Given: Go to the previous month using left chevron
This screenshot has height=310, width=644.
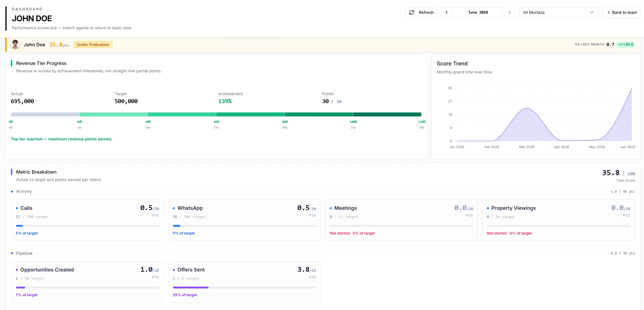Looking at the screenshot, I should click(447, 12).
